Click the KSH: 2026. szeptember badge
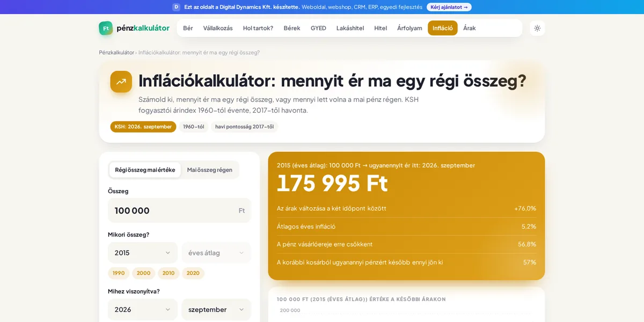 (x=143, y=127)
